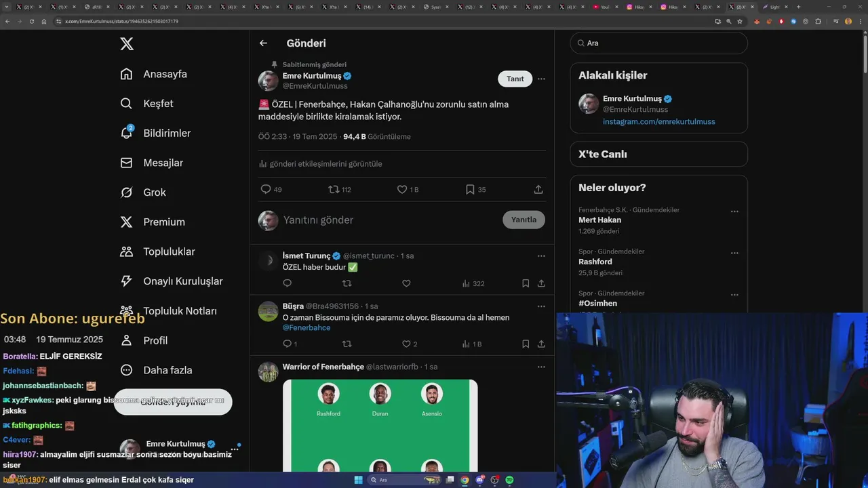This screenshot has height=488, width=868.
Task: Open Discord from taskbar
Action: click(480, 480)
